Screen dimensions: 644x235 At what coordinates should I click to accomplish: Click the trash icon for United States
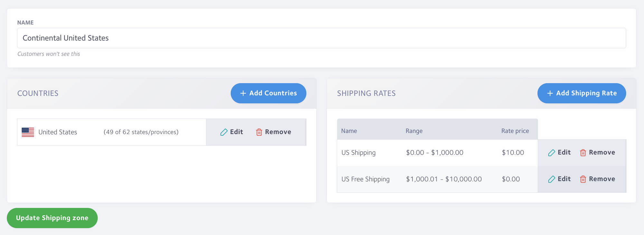(259, 132)
